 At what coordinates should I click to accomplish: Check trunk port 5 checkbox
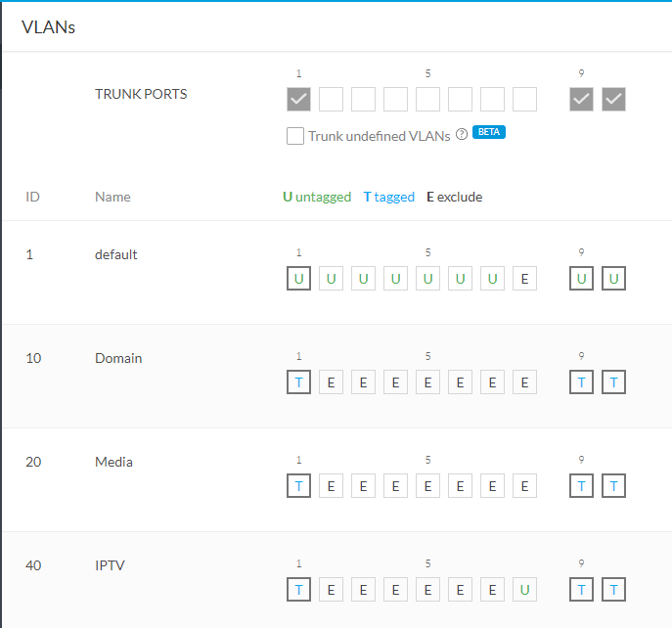tap(428, 99)
